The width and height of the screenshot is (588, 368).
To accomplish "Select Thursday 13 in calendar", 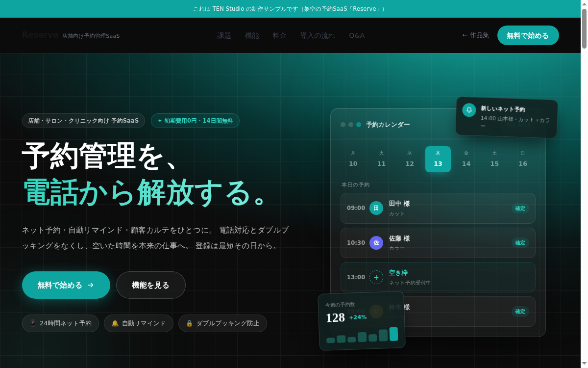I will point(438,159).
